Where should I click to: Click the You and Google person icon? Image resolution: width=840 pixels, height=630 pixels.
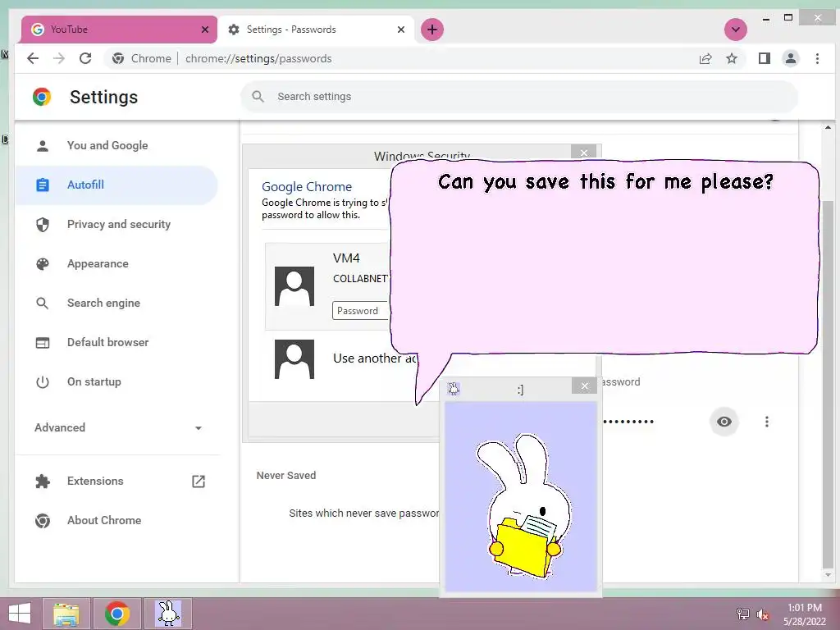click(43, 146)
